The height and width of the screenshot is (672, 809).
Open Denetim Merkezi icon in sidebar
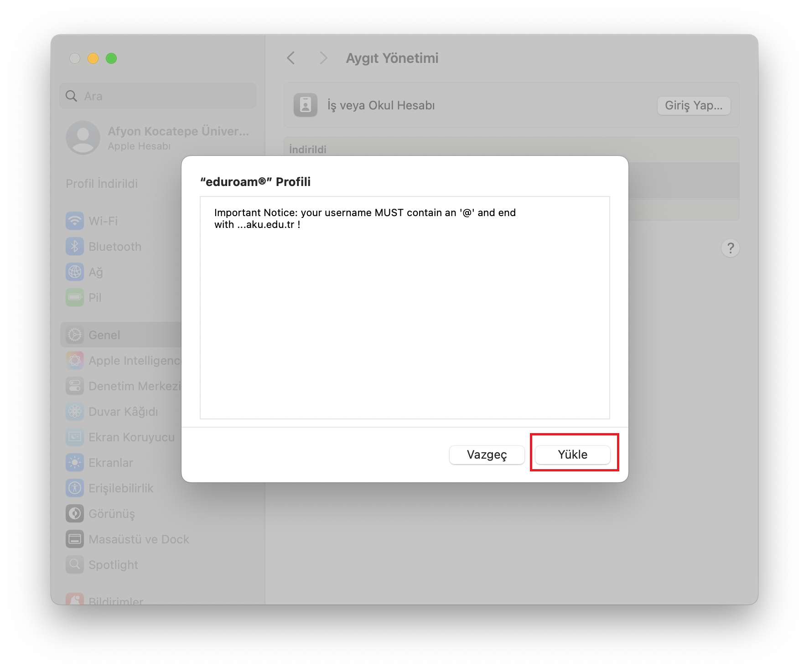click(x=75, y=386)
